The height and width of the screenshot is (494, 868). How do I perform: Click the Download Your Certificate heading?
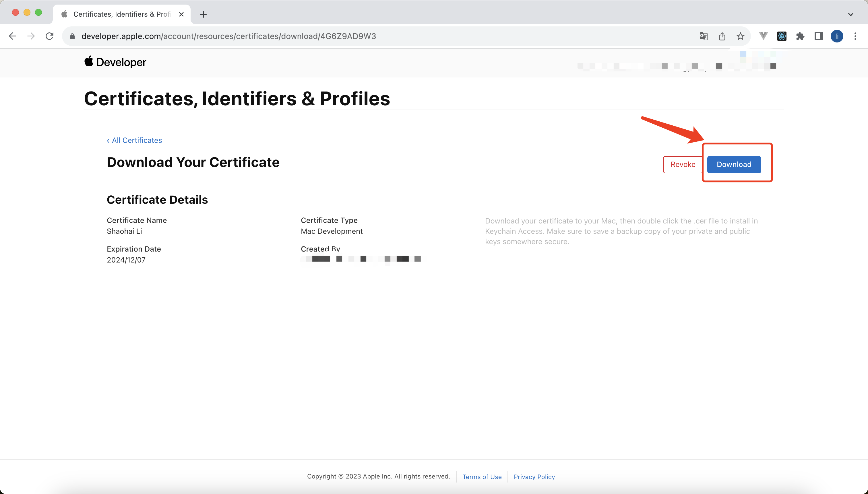193,162
